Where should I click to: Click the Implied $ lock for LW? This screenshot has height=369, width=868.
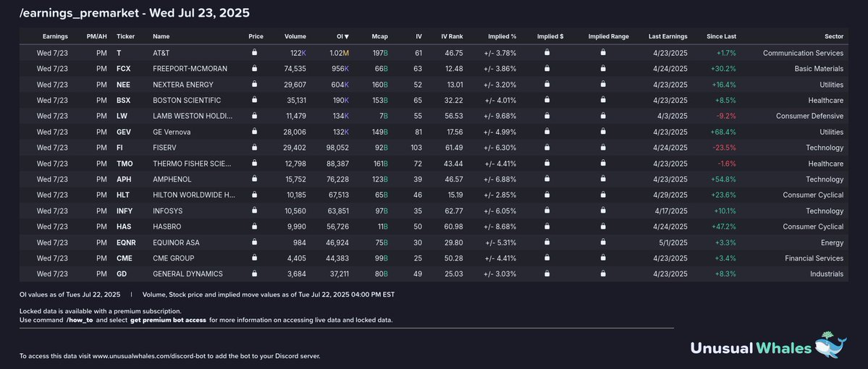547,116
